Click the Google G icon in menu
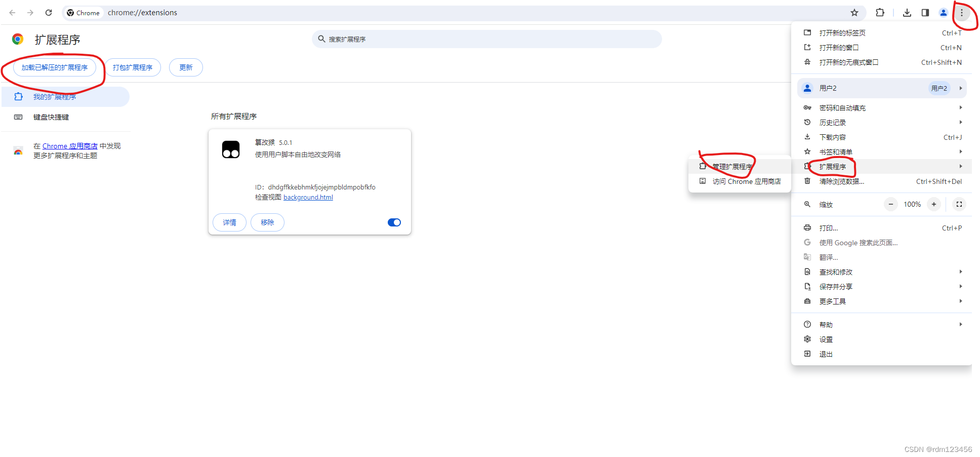This screenshot has width=980, height=457. coord(807,243)
